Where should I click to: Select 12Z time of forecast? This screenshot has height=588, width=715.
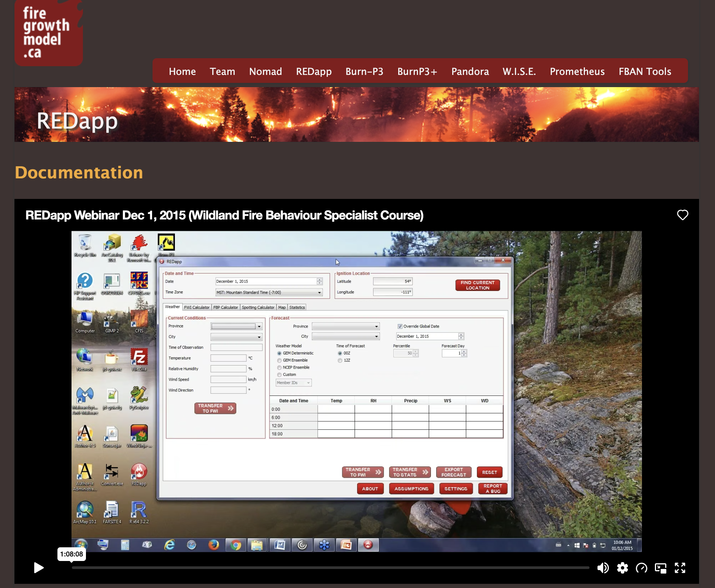click(340, 361)
